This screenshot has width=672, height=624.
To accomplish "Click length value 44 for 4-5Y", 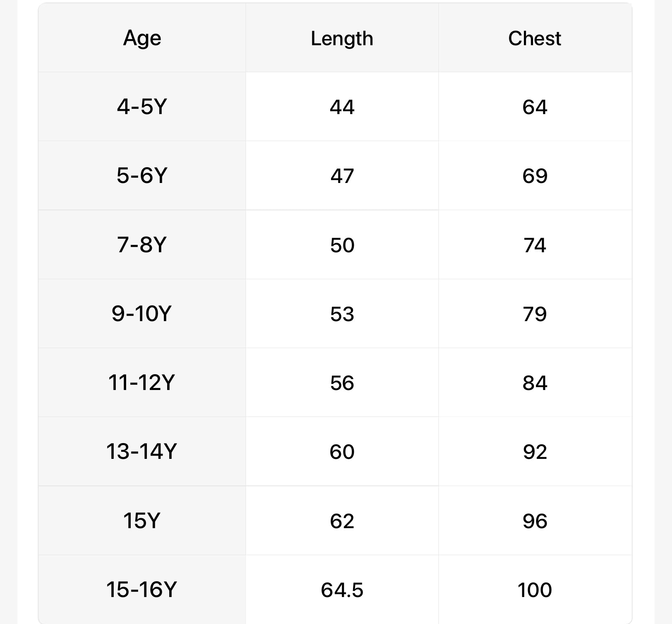I will [342, 107].
